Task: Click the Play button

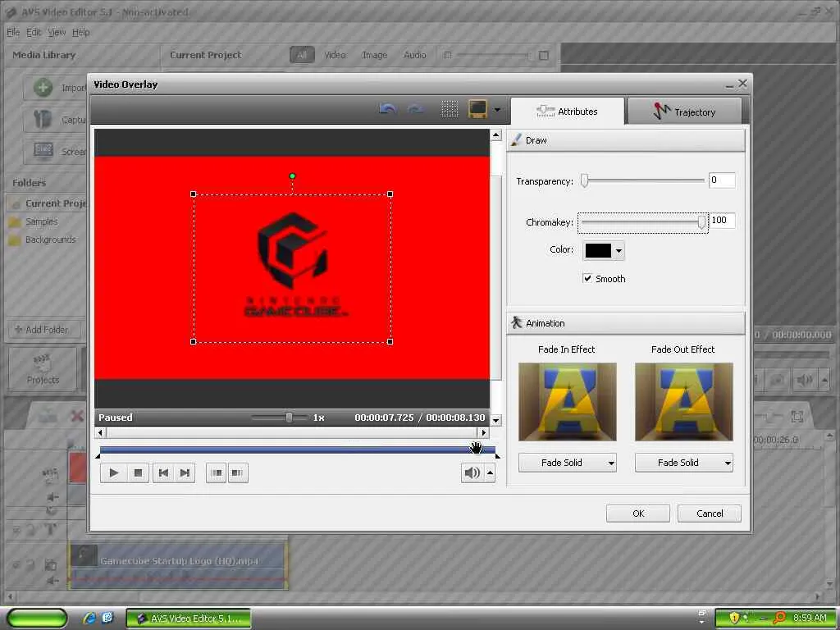Action: [113, 473]
